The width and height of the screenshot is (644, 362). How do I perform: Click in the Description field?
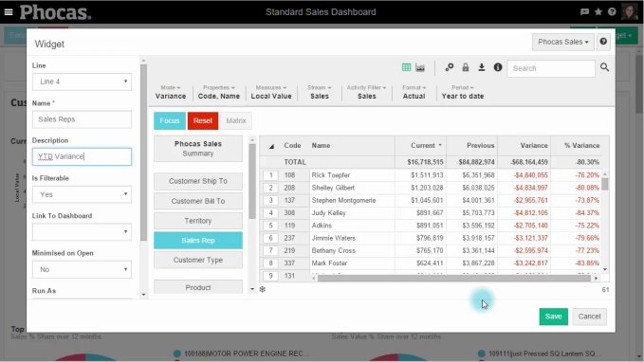[x=82, y=156]
